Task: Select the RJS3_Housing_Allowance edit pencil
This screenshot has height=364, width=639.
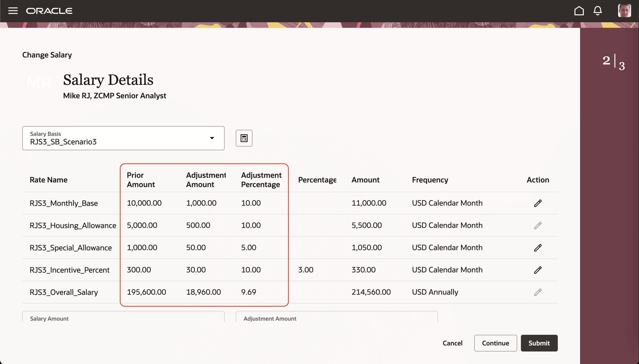Action: pyautogui.click(x=538, y=225)
